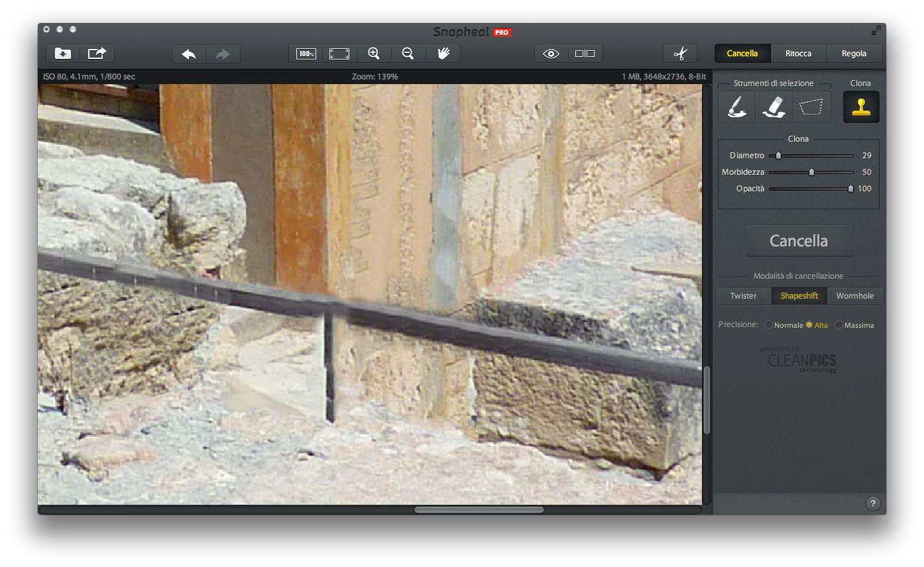This screenshot has height=567, width=924.
Task: Zoom in with the magnifier plus
Action: (374, 54)
